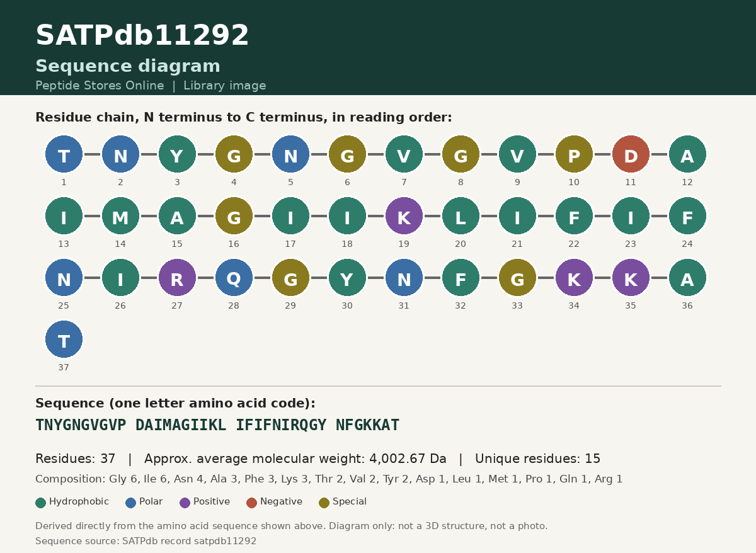Click the 'Sequence source: SATPdb record satpdb11292' line
The width and height of the screenshot is (756, 553).
coord(146,541)
